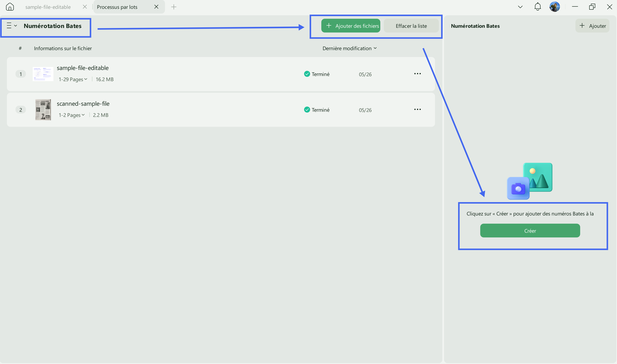Restore down the application window
This screenshot has height=364, width=617.
pyautogui.click(x=592, y=7)
